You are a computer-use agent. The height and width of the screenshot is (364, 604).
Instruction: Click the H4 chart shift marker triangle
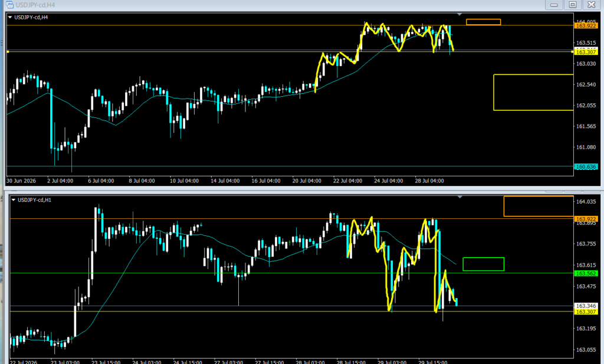point(459,14)
